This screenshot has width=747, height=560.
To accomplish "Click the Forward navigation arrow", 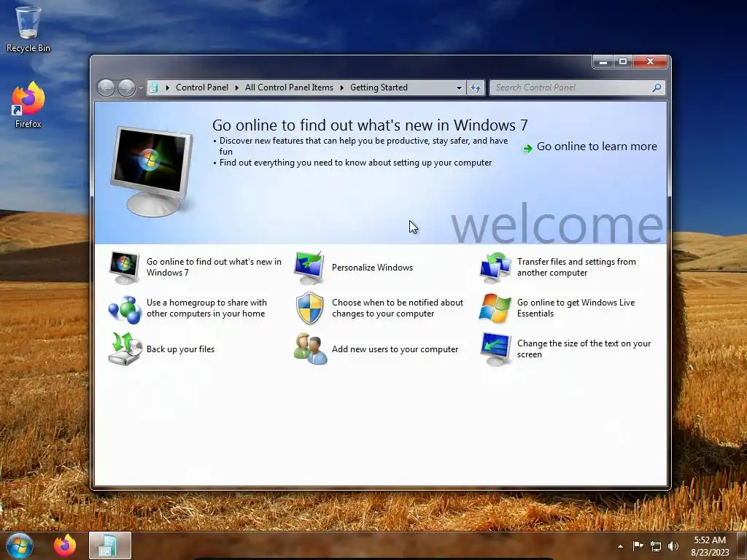I will [126, 87].
